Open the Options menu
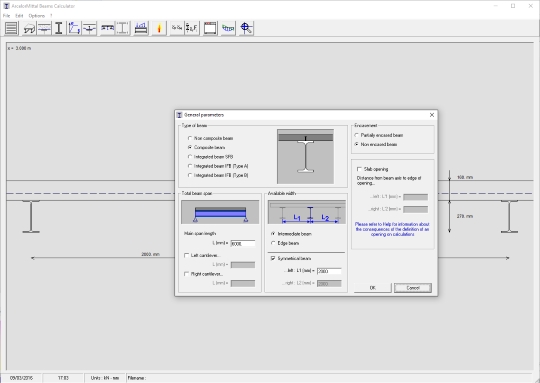540x383 pixels. point(37,16)
